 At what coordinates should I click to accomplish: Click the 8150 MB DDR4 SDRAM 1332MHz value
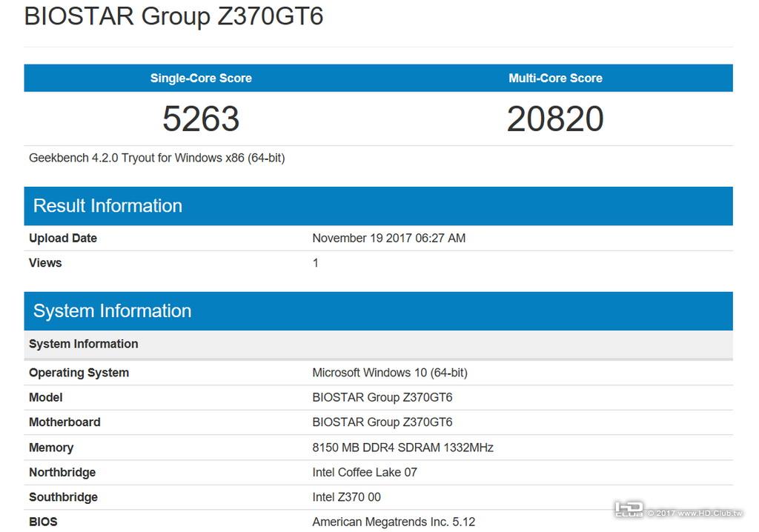[402, 448]
